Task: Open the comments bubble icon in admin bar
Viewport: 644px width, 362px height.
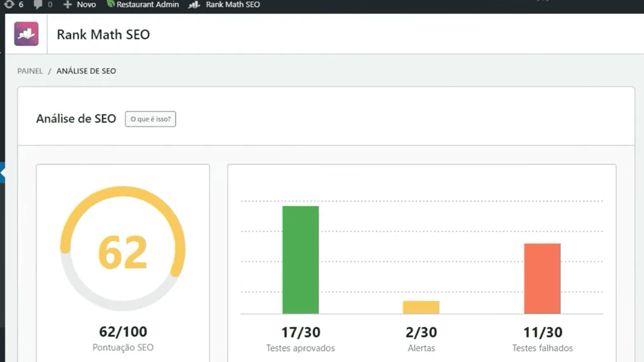Action: [38, 4]
